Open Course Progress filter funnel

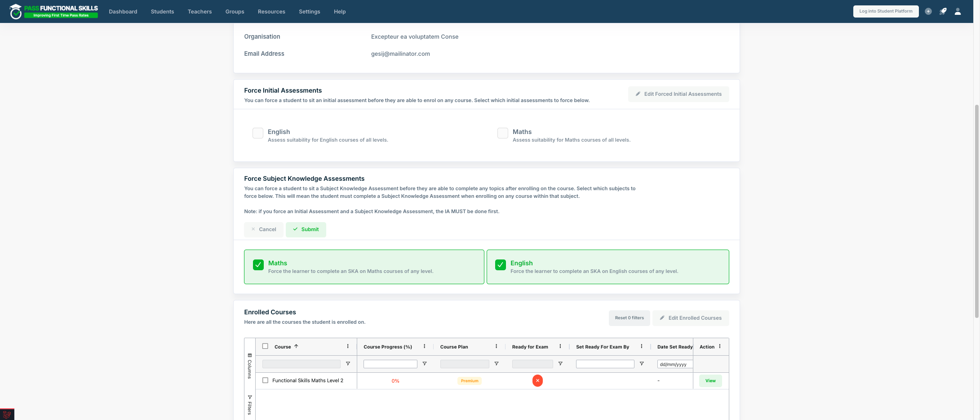tap(424, 364)
